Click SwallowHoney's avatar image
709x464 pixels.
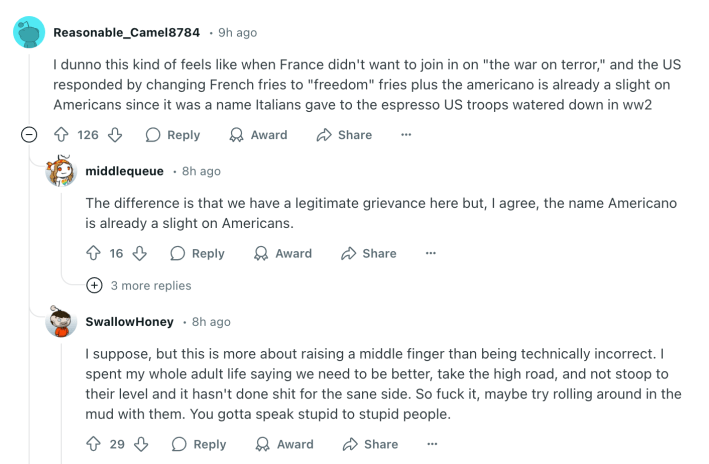[62, 322]
